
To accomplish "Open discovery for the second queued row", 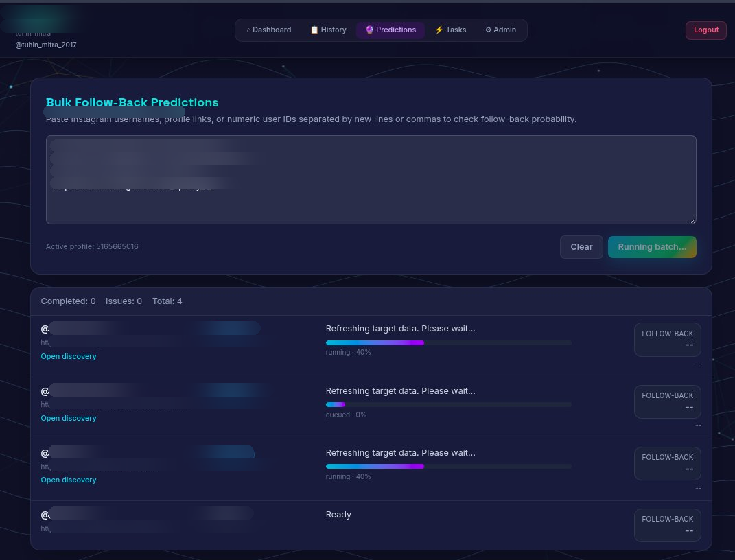I will coord(69,418).
